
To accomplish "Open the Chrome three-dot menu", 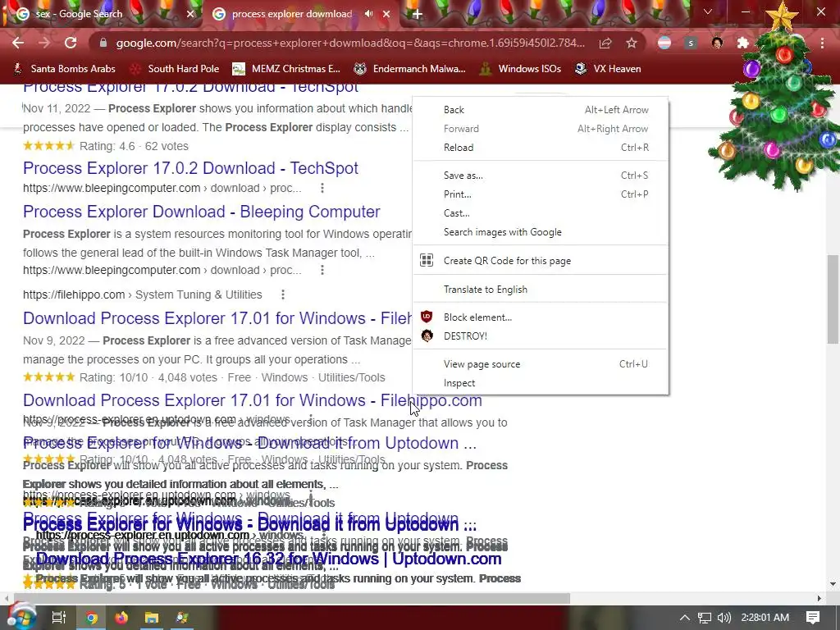I will [822, 43].
